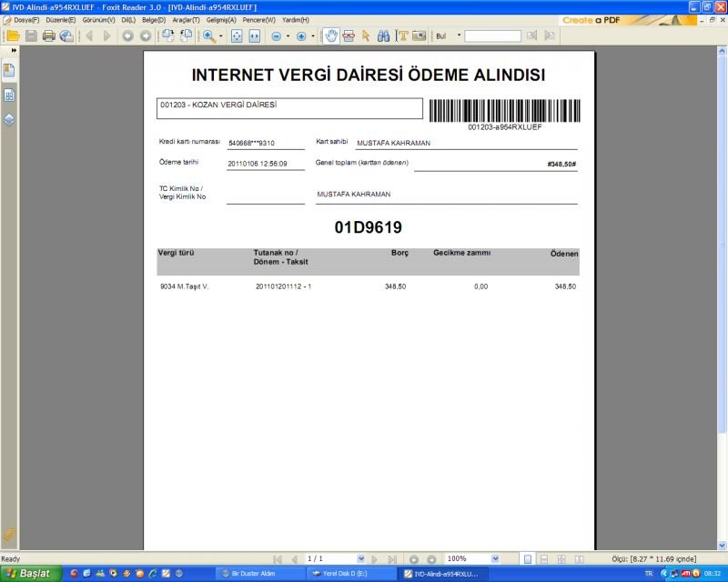Image resolution: width=728 pixels, height=582 pixels.
Task: Open the 100% zoom level dropdown
Action: pyautogui.click(x=495, y=558)
